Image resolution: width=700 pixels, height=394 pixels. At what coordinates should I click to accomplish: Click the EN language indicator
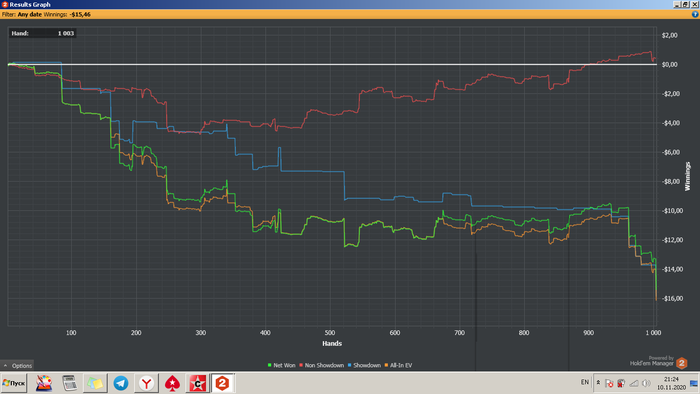(585, 382)
